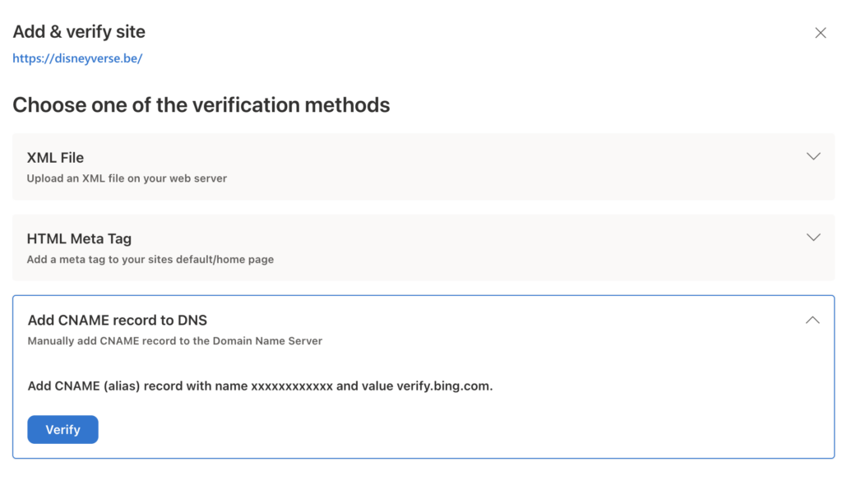Image resolution: width=842 pixels, height=504 pixels.
Task: Click the verify.bing.com value text
Action: point(444,386)
